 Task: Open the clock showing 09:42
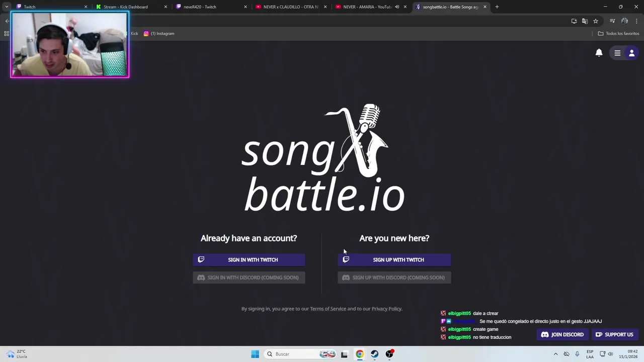pyautogui.click(x=628, y=354)
